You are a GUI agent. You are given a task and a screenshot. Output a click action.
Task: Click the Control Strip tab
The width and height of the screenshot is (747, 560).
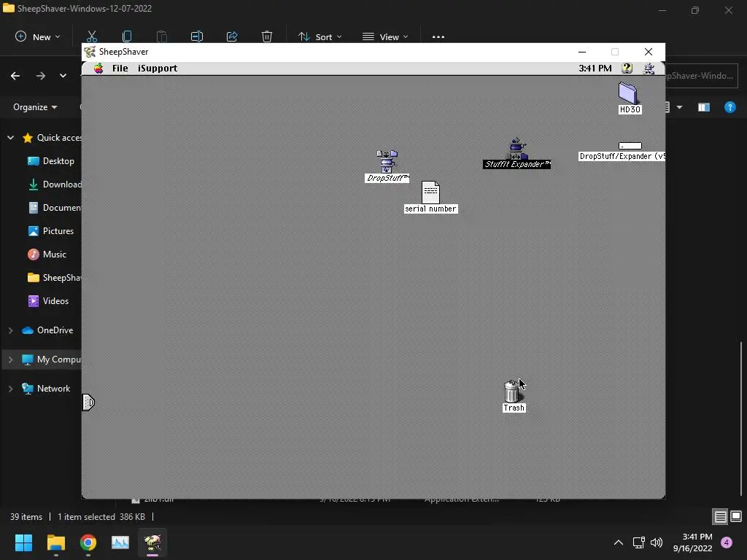[x=88, y=402]
